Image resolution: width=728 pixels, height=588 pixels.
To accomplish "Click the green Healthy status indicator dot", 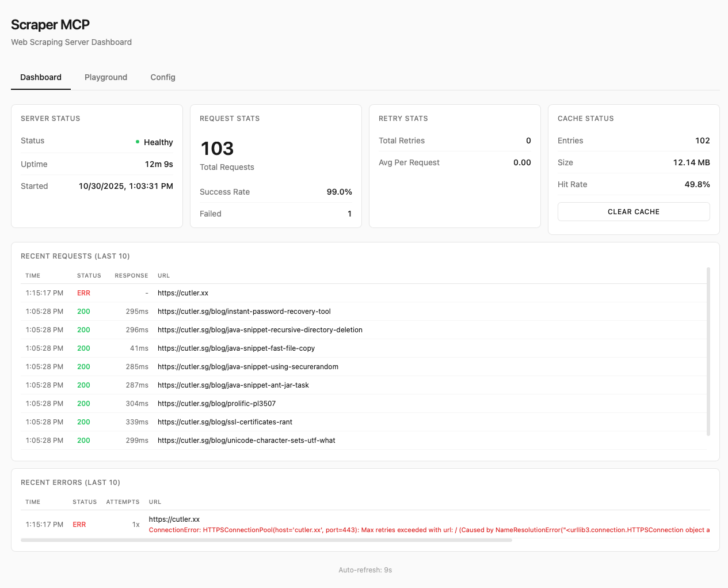I will tap(138, 142).
